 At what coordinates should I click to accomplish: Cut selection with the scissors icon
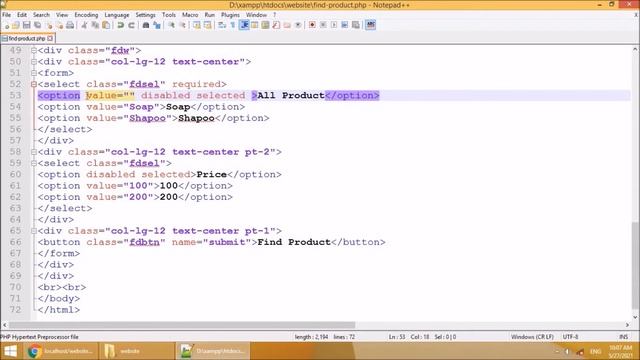coord(84,25)
